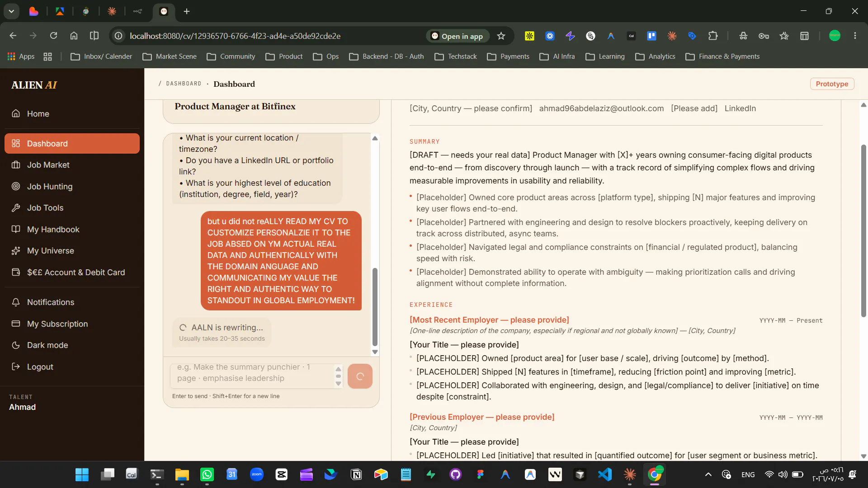Open the Apps bookmarks shortcut
The width and height of the screenshot is (868, 488).
tap(21, 56)
